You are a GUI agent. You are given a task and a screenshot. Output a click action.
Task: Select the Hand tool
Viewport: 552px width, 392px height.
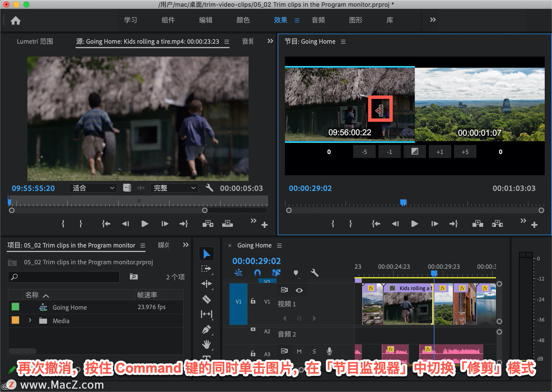(206, 344)
